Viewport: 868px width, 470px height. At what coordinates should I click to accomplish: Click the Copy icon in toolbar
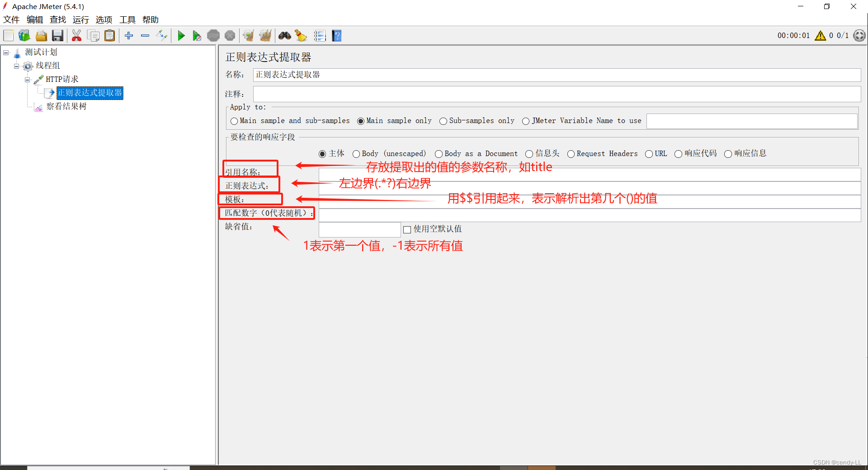click(94, 36)
